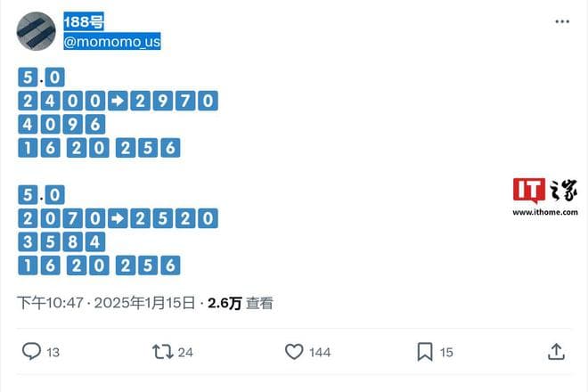Click the arrow emoji between 2400 and 2970
Viewport: 588px width, 392px height.
tap(118, 101)
